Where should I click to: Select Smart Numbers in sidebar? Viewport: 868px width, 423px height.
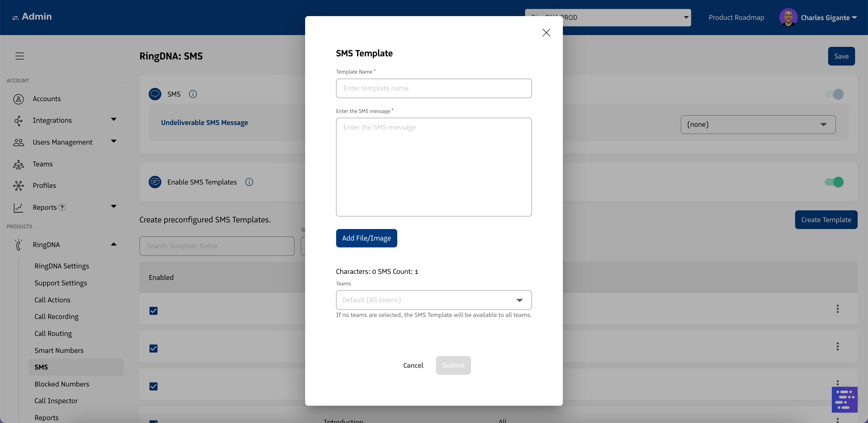pyautogui.click(x=59, y=351)
